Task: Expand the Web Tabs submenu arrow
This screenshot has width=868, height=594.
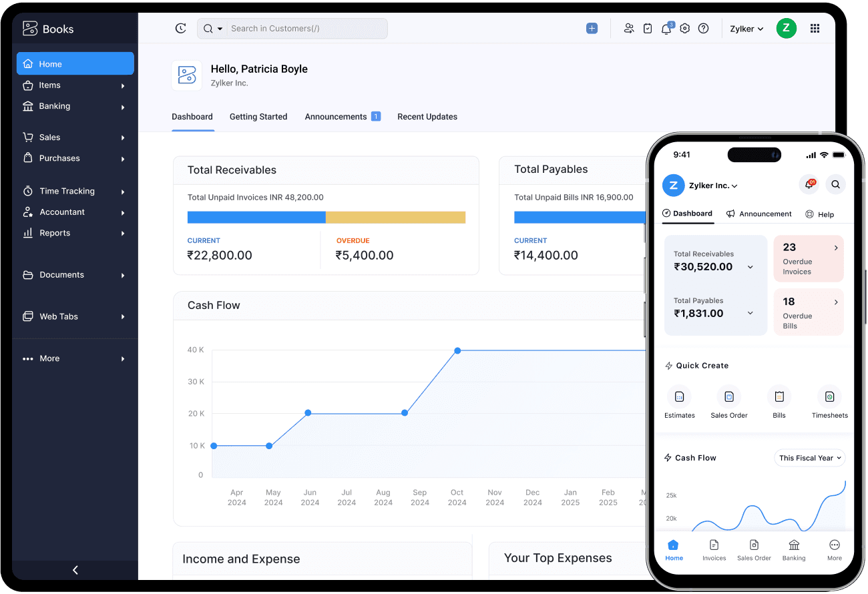Action: click(x=123, y=317)
